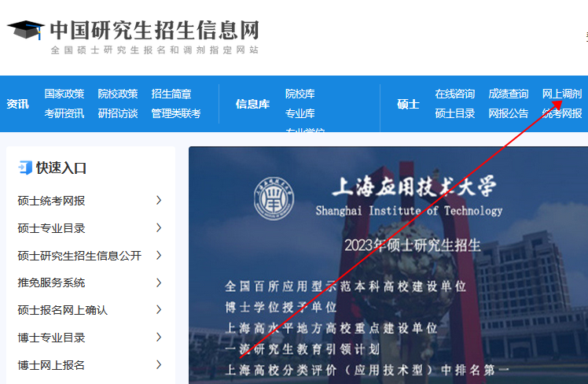
Task: Click the 快速入口 arrow icon
Action: click(x=25, y=168)
